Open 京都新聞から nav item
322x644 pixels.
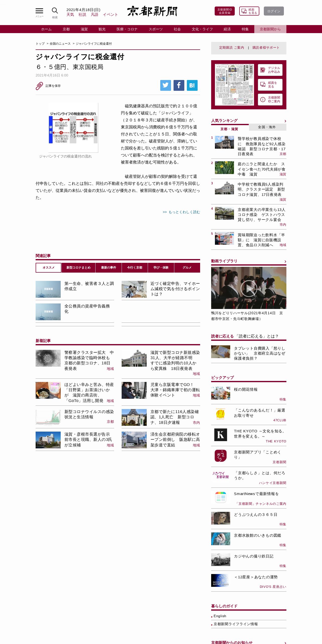pos(270,29)
